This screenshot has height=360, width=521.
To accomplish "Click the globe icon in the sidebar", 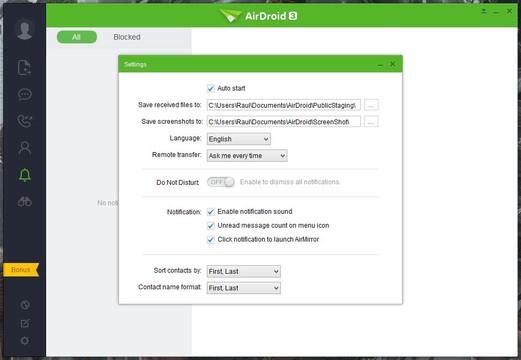I will (25, 305).
